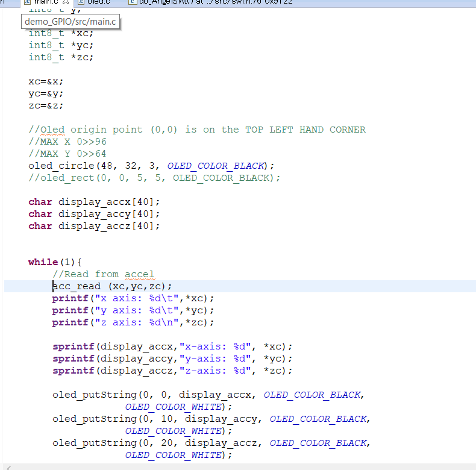This screenshot has height=470, width=476.
Task: Click the C file icon on oled.c tab
Action: pyautogui.click(x=81, y=2)
